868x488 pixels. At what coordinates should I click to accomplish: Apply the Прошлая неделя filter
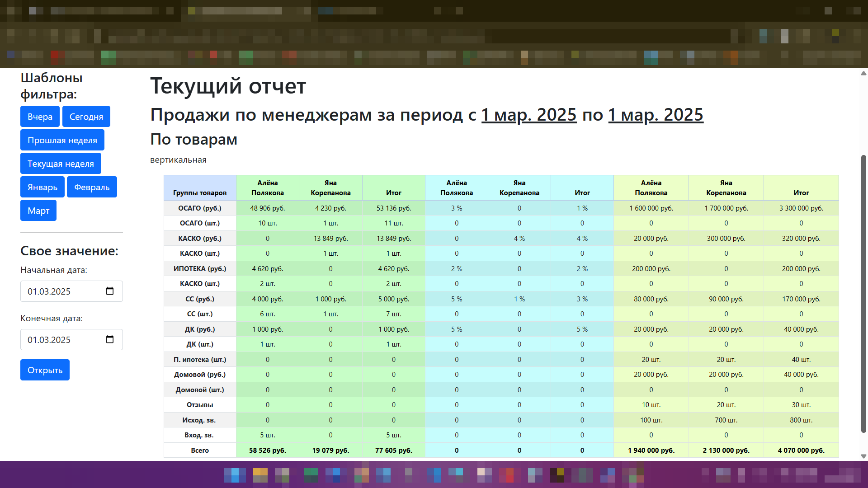[62, 140]
